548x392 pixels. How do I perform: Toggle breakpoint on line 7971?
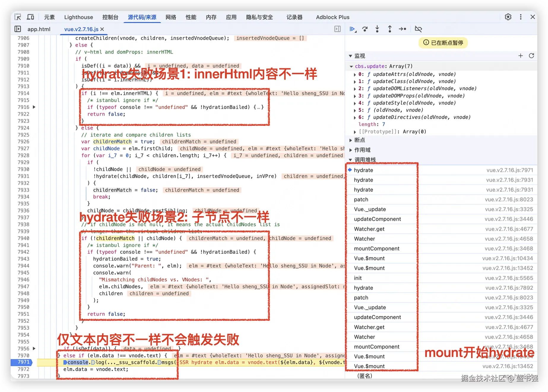(x=23, y=362)
